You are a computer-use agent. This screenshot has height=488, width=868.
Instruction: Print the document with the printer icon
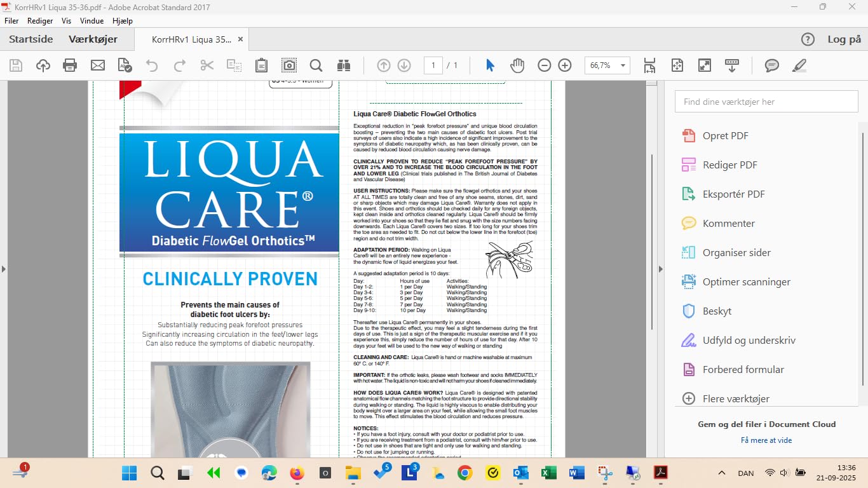coord(70,65)
